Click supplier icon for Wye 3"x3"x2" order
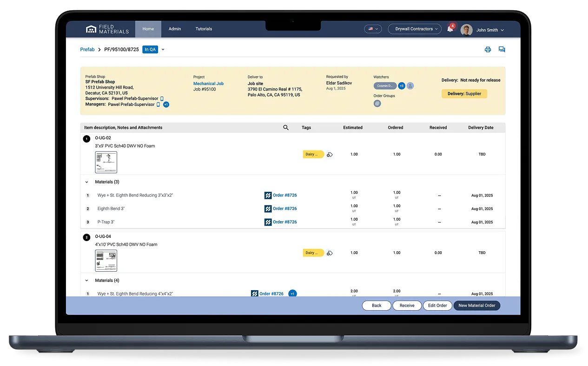 (x=268, y=196)
